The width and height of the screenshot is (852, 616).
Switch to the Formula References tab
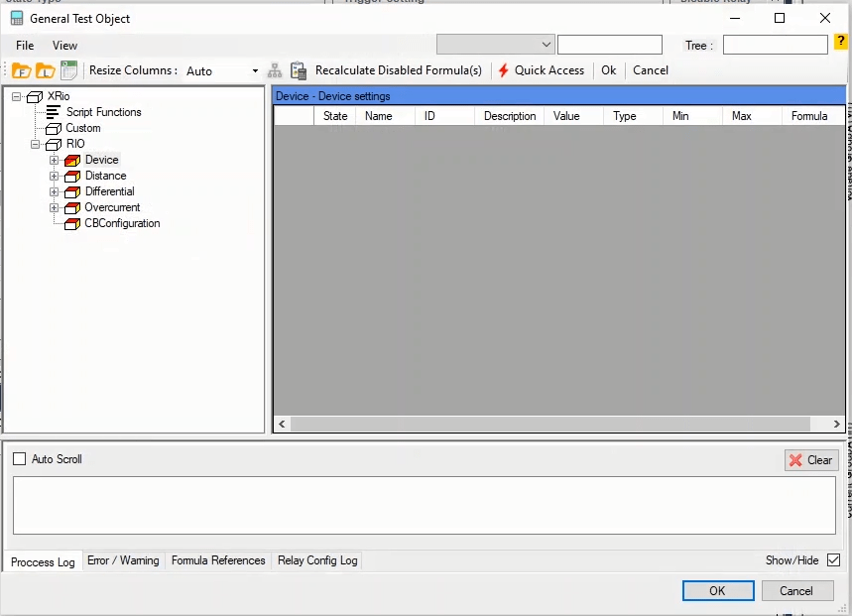218,560
